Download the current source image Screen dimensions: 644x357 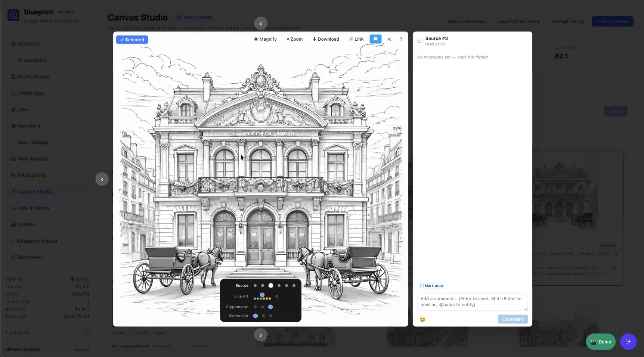326,39
